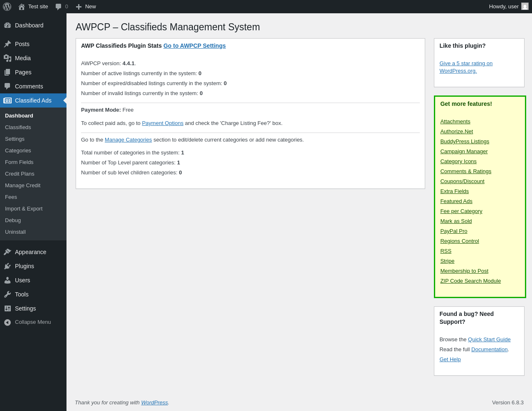This screenshot has height=411, width=532.
Task: Click the Plugins plug icon
Action: tap(7, 266)
